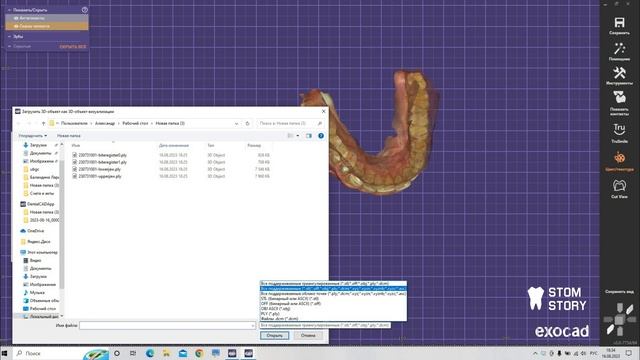Open File Explorer from the taskbar
Image resolution: width=640 pixels, height=360 pixels.
pyautogui.click(x=166, y=353)
